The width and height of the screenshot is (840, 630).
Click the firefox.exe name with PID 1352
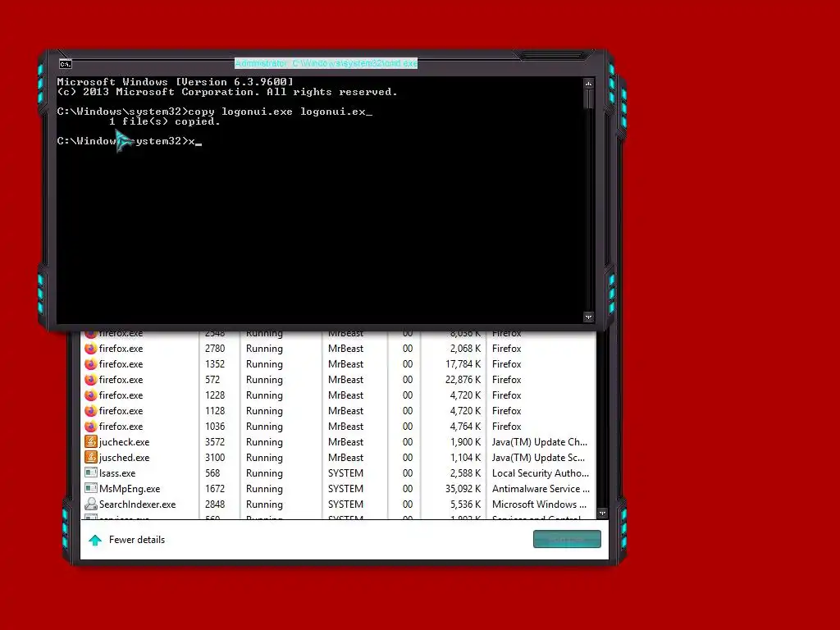[121, 363]
